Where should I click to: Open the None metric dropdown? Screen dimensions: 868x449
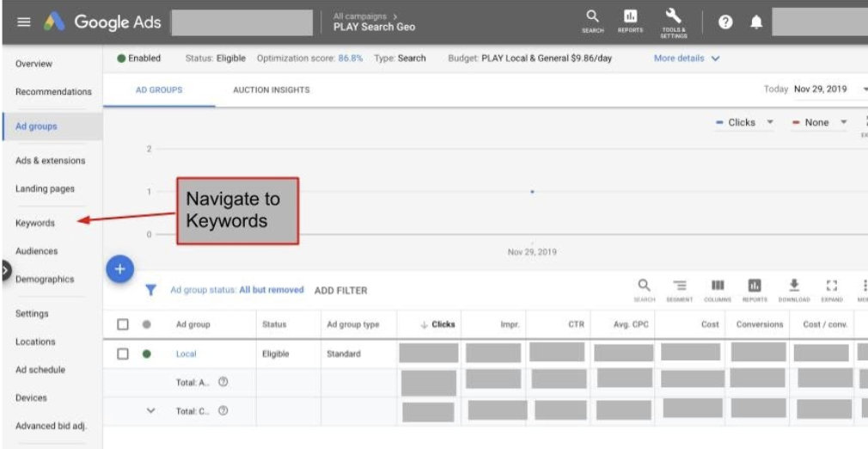(820, 122)
